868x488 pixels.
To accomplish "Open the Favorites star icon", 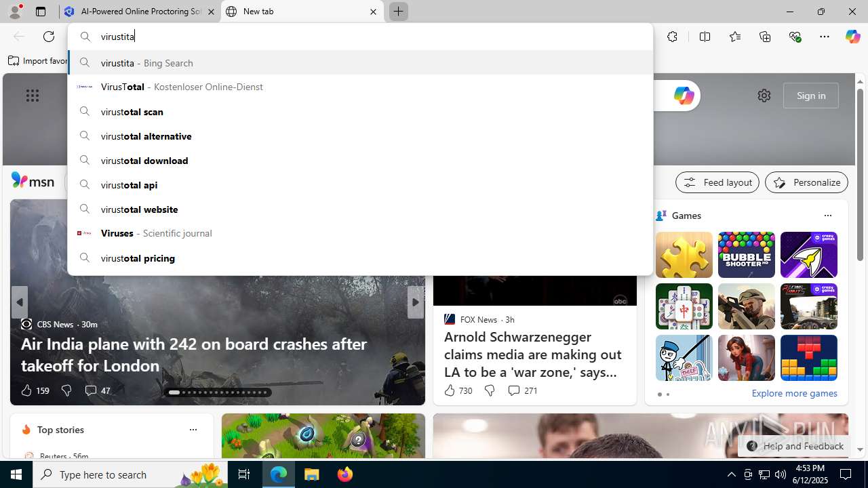I will click(734, 37).
